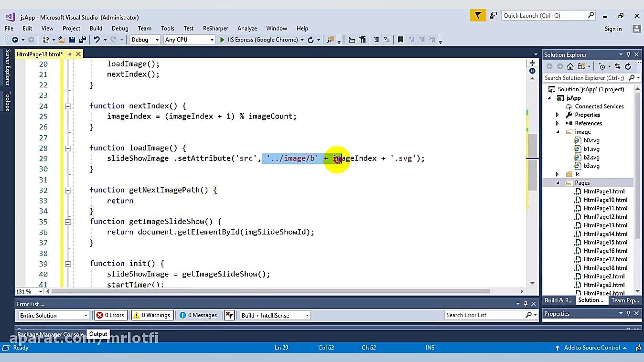
Task: Close the HtmlPage18.html document tab
Action: point(78,54)
